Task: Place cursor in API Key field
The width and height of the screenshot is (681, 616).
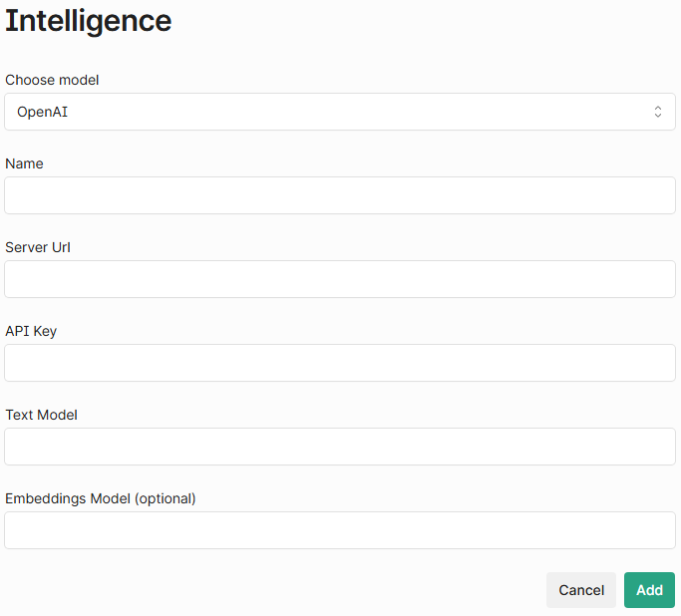Action: click(339, 363)
